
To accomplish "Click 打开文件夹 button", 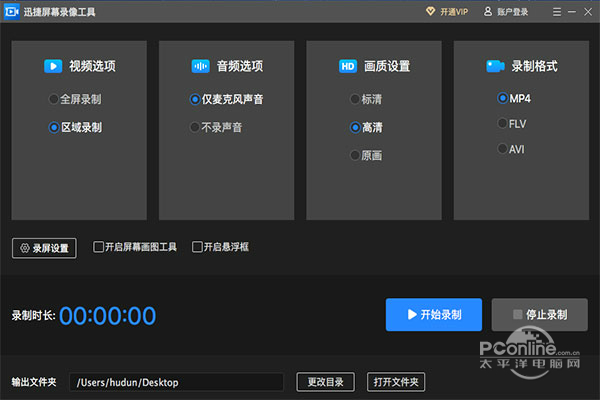I will pyautogui.click(x=396, y=382).
